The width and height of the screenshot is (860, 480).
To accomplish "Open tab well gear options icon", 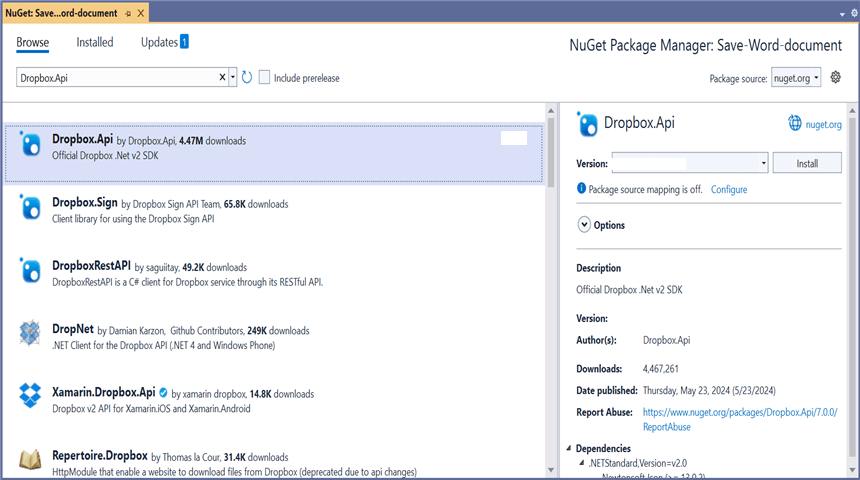I will pos(854,13).
